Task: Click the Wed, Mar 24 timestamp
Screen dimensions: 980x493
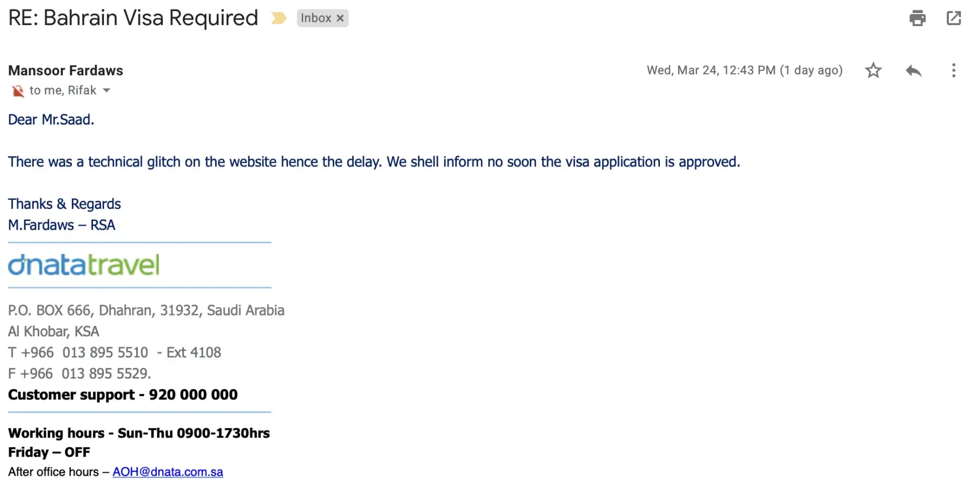Action: (x=744, y=70)
